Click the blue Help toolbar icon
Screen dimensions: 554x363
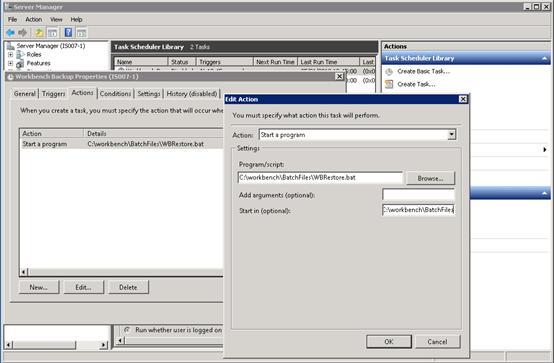pyautogui.click(x=69, y=33)
